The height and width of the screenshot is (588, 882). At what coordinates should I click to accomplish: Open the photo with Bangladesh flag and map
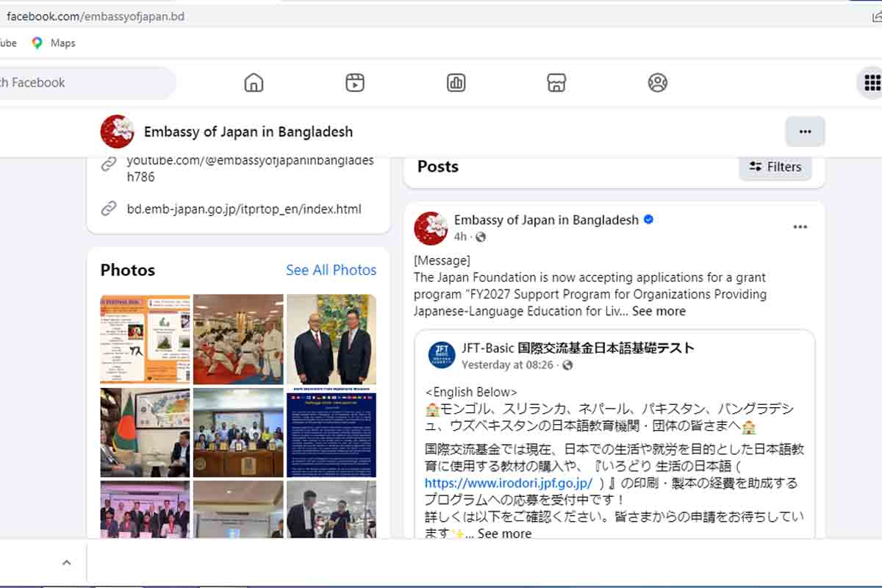tap(146, 433)
